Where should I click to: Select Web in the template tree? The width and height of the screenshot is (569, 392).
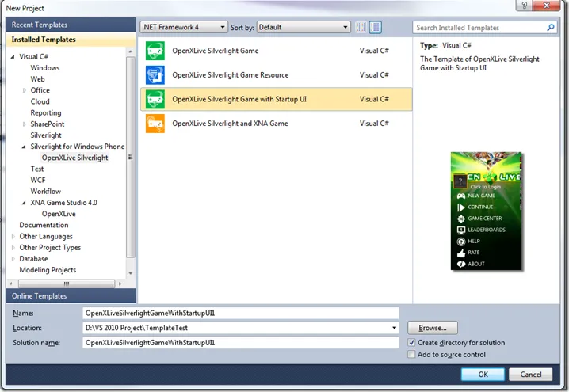38,79
